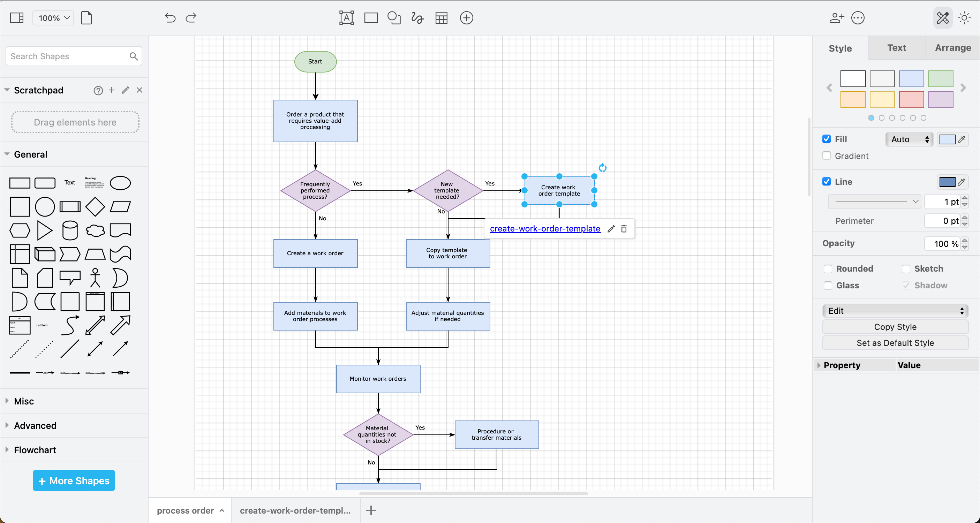Open the create-work-order-template link
The image size is (980, 523).
545,229
